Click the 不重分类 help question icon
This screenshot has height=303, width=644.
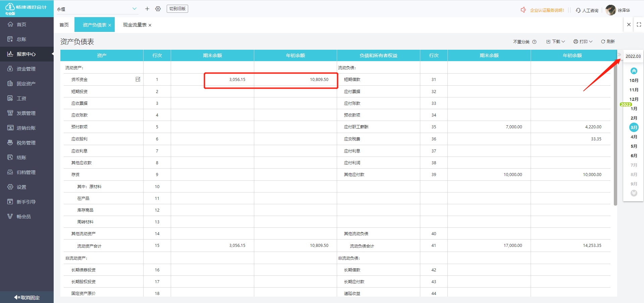click(534, 42)
